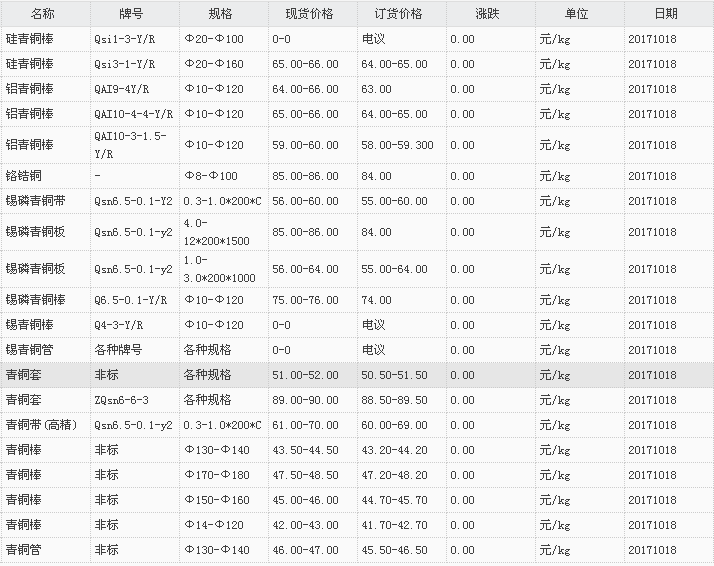This screenshot has height=566, width=714.
Task: Click the 青铜管 row name
Action: tap(23, 550)
